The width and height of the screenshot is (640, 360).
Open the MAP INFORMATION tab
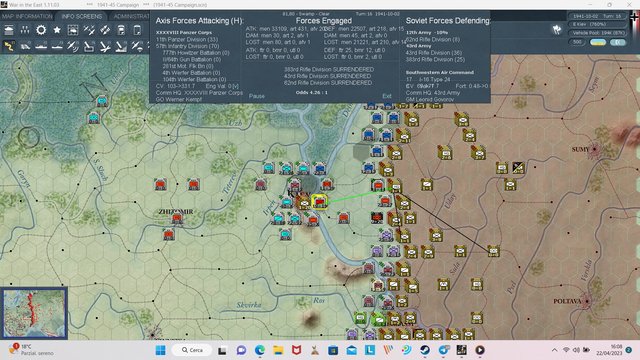(x=27, y=16)
